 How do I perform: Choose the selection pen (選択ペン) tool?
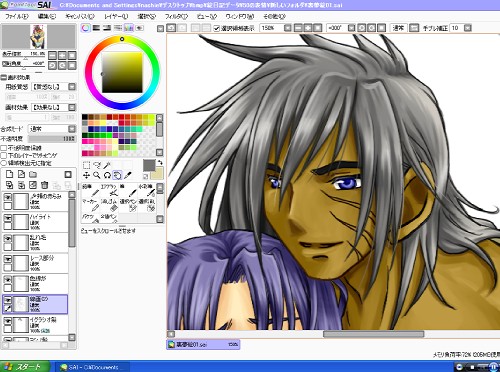click(x=128, y=205)
